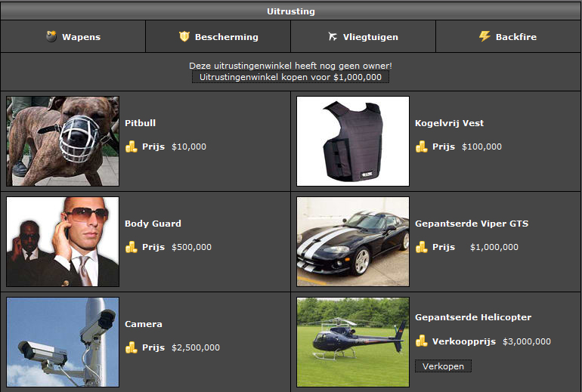Click the shield icon beside Bescherming
Viewport: 582px width, 392px height.
pyautogui.click(x=184, y=36)
